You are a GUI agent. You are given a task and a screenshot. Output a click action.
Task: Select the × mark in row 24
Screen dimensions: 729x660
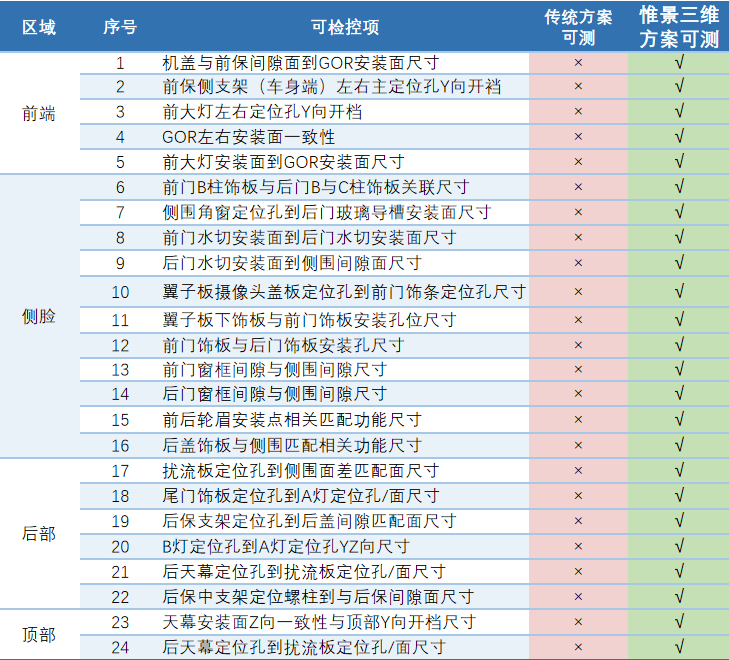coord(578,647)
